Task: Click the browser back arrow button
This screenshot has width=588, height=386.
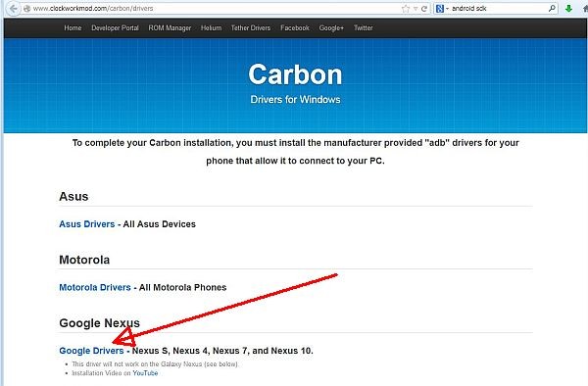Action: (x=14, y=8)
